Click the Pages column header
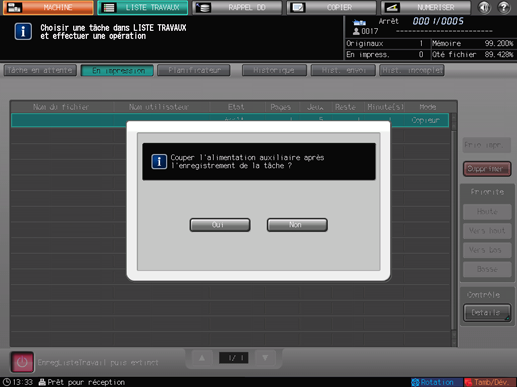The image size is (517, 387). click(281, 107)
